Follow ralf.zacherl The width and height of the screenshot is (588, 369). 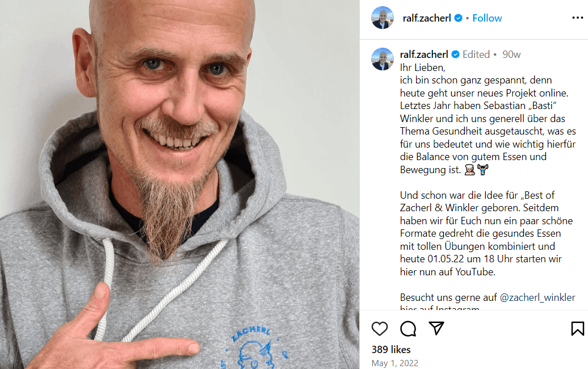(x=487, y=18)
